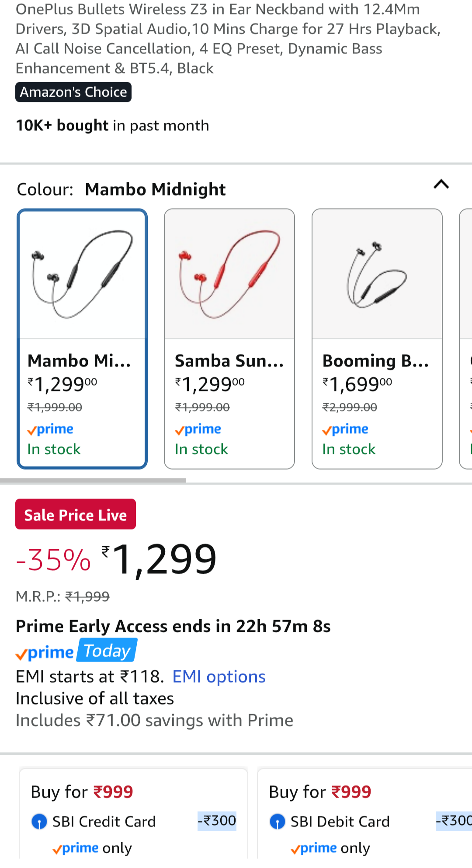Image resolution: width=472 pixels, height=868 pixels.
Task: Click the colour variants horizontal scrollbar
Action: click(93, 481)
